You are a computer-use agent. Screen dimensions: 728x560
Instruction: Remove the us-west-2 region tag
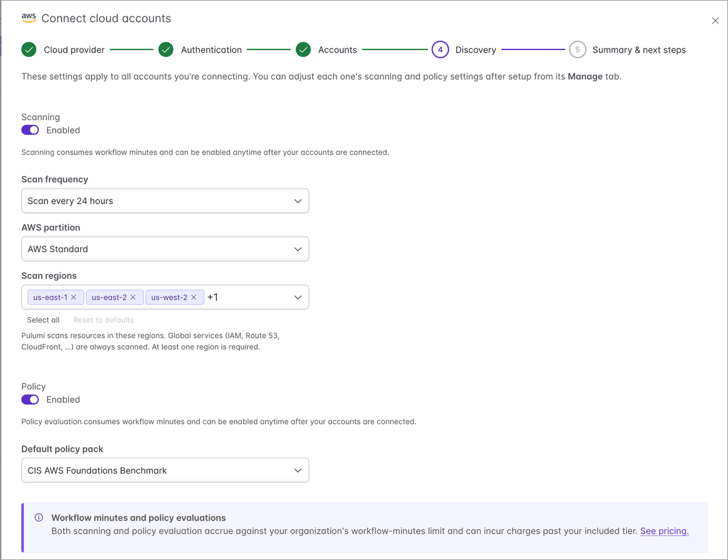(x=194, y=297)
